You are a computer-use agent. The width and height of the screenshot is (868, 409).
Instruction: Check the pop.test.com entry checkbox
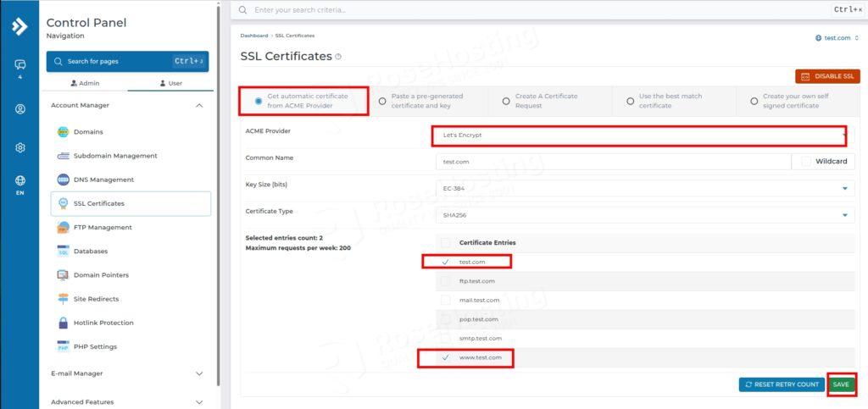tap(446, 319)
